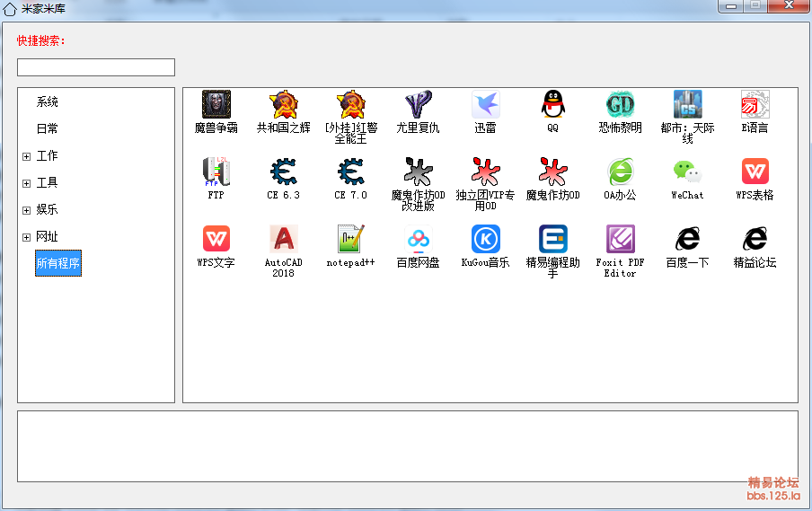Launch WeChat icon

point(687,172)
